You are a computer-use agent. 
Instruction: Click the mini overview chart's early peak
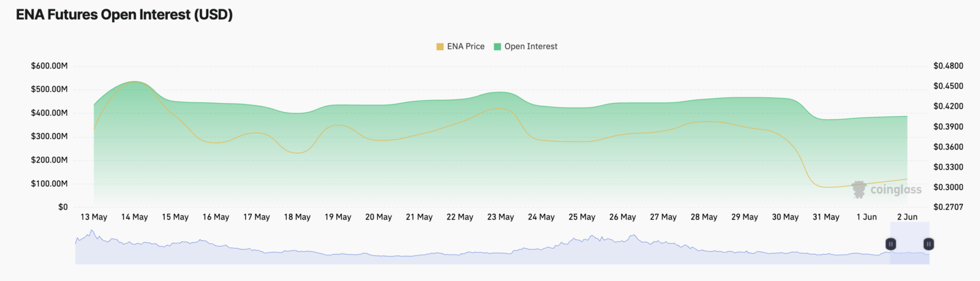(x=92, y=233)
